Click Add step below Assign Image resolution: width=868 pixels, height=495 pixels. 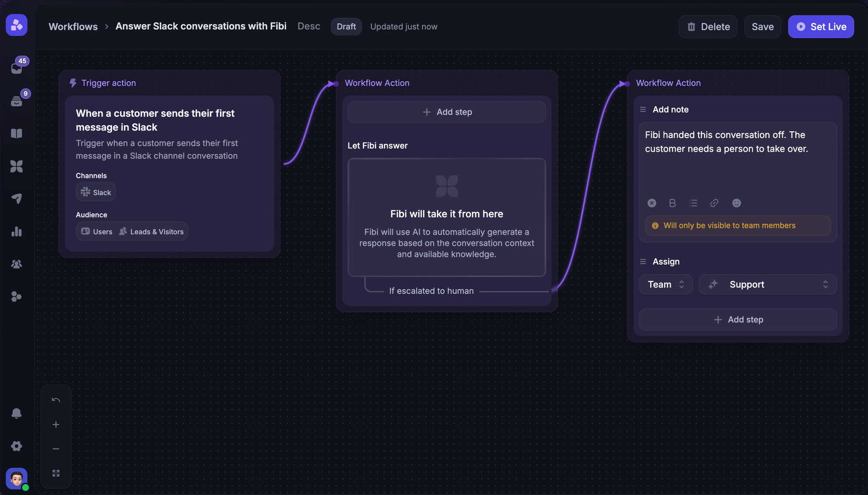point(738,320)
